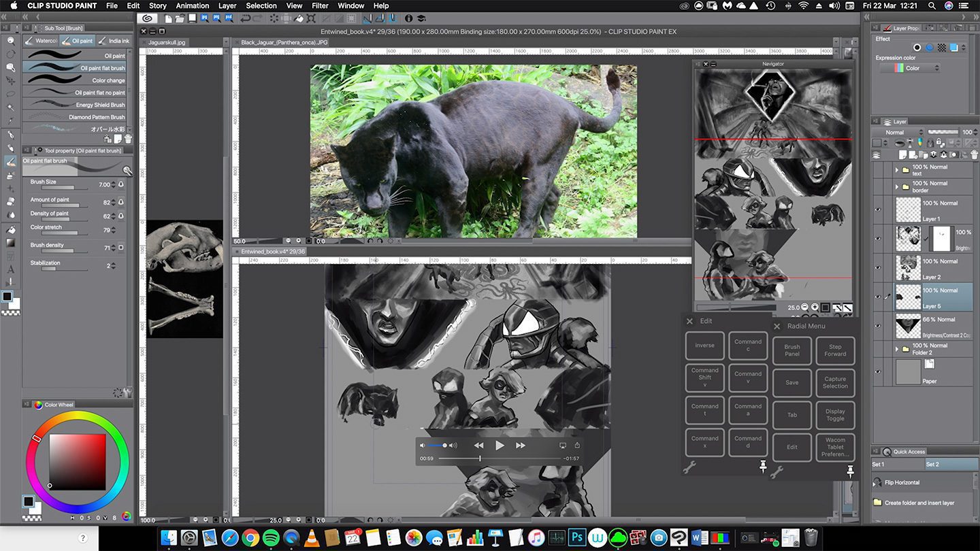Expand the 'text' layer folder
The width and height of the screenshot is (980, 551).
(896, 170)
